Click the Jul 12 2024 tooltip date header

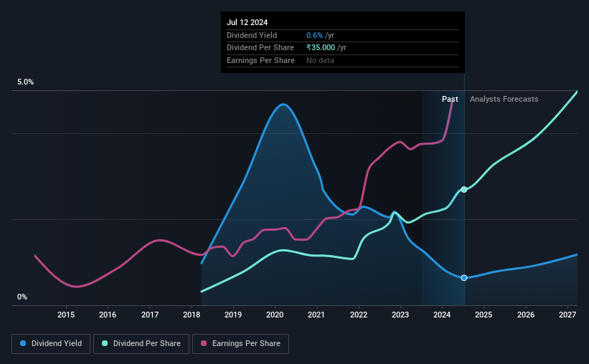248,22
